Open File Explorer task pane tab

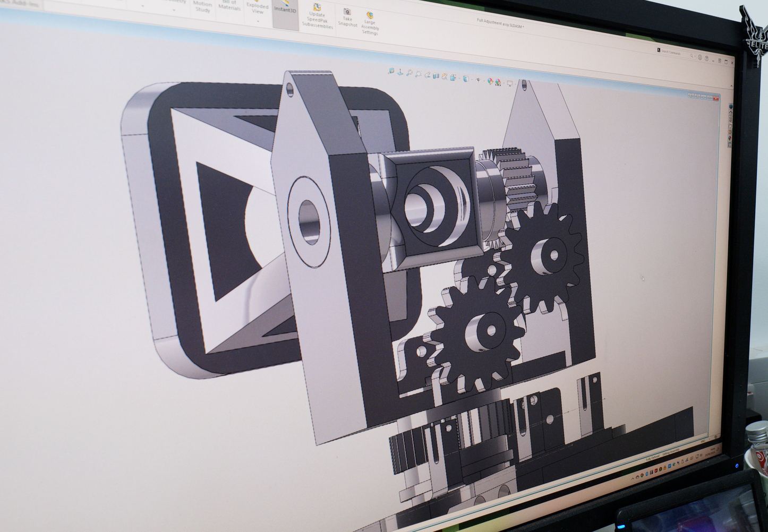pos(730,126)
